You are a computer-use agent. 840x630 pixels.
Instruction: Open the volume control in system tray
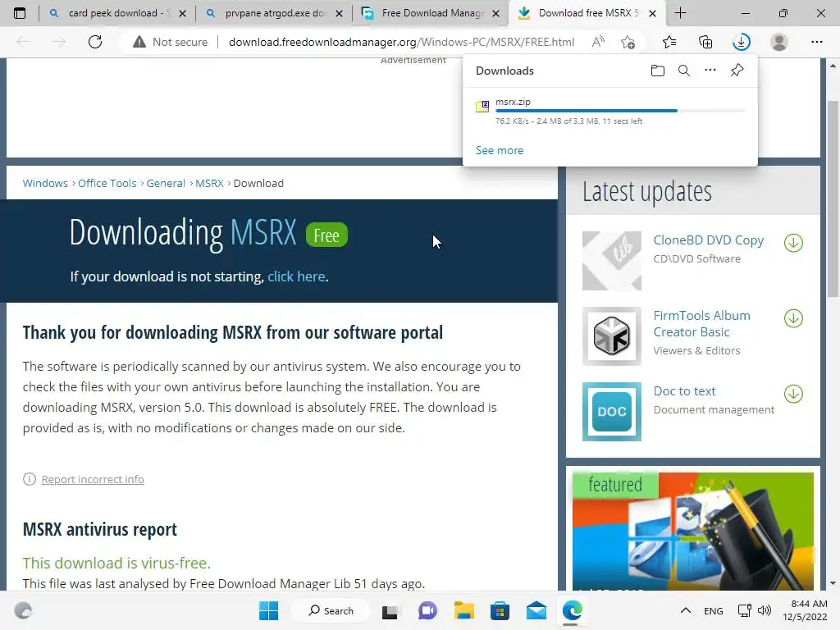pyautogui.click(x=765, y=610)
